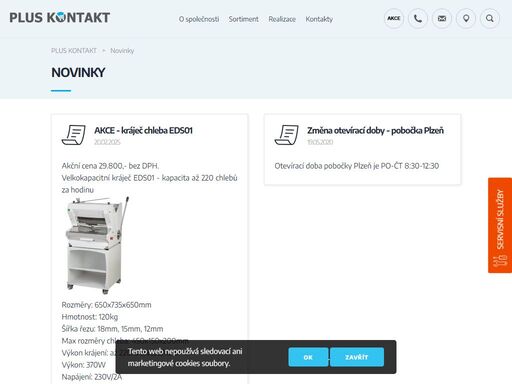The image size is (512, 384).
Task: Click text 'Akční cena 29.800,- bez DPH.'
Action: point(110,166)
